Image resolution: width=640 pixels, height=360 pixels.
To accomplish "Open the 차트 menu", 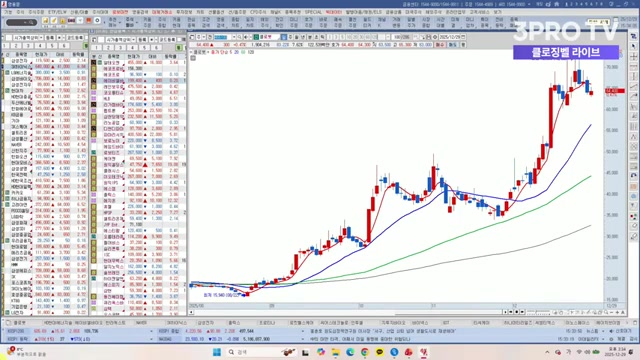I will coord(200,12).
